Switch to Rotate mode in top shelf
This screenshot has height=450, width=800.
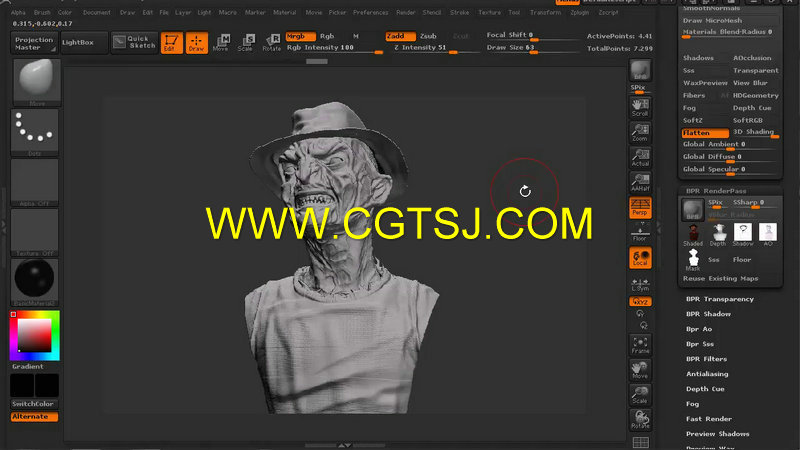271,43
